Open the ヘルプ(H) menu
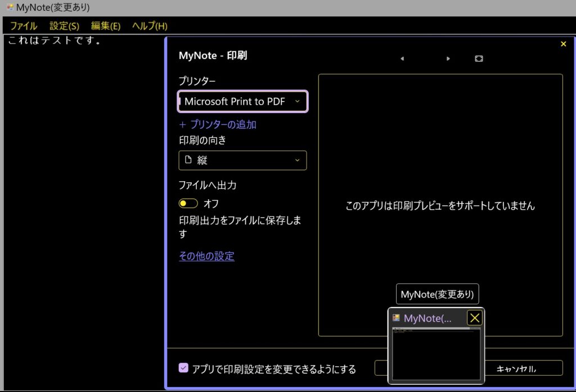 pos(150,26)
